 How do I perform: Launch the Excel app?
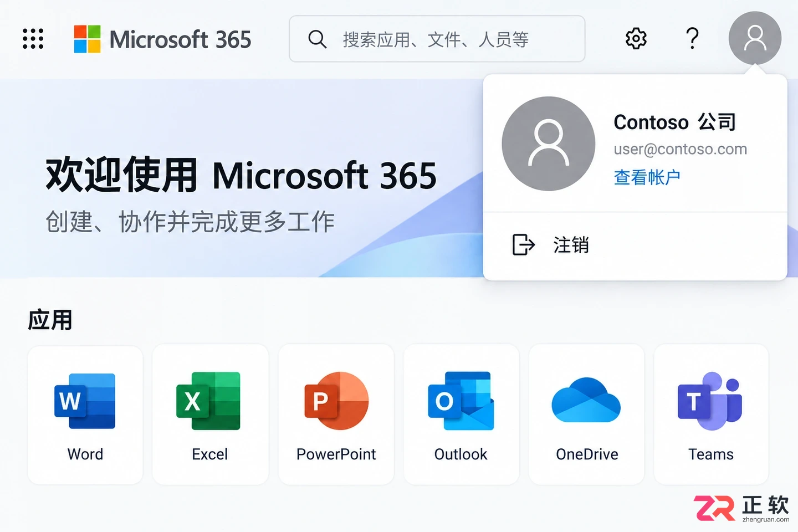click(211, 415)
